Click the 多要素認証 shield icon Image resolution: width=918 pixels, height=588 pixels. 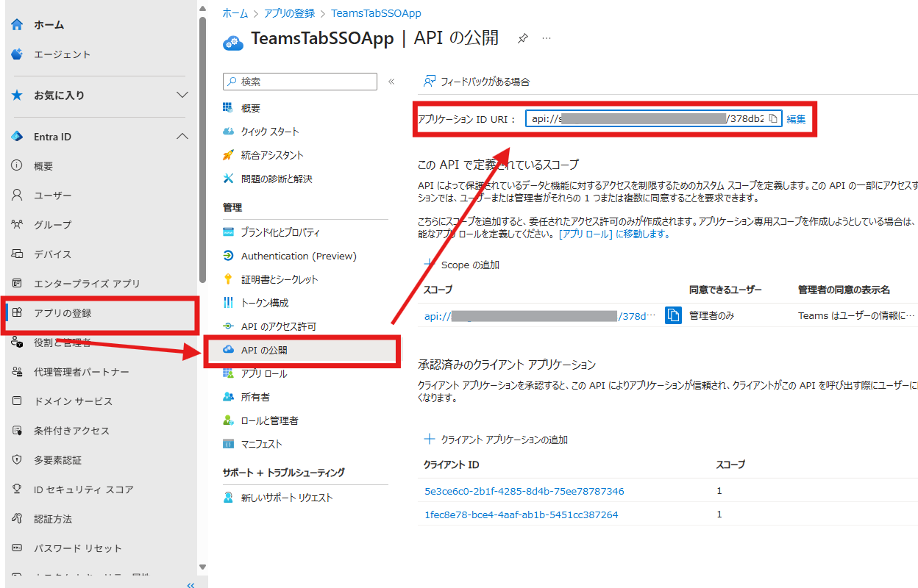(x=17, y=460)
